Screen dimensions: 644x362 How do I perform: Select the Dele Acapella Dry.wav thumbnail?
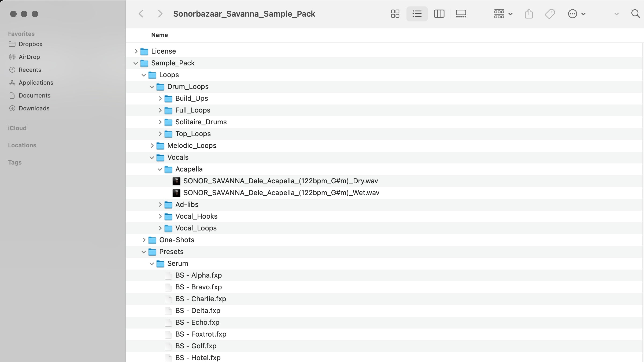(x=176, y=181)
